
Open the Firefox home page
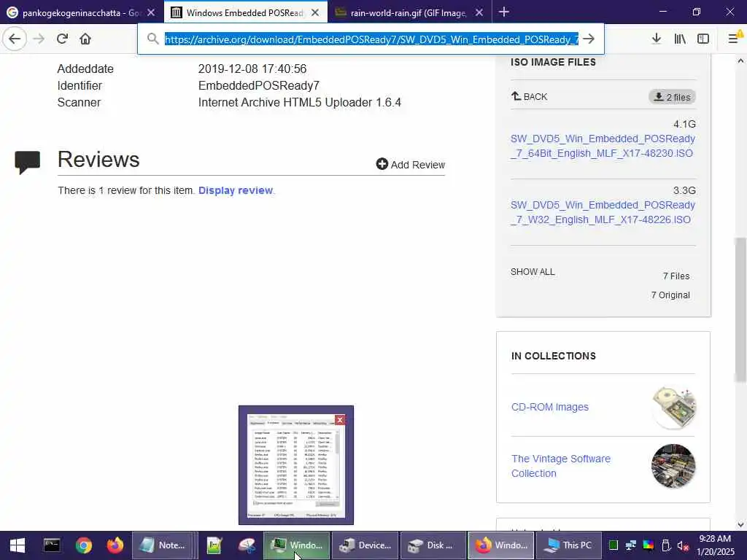[85, 39]
